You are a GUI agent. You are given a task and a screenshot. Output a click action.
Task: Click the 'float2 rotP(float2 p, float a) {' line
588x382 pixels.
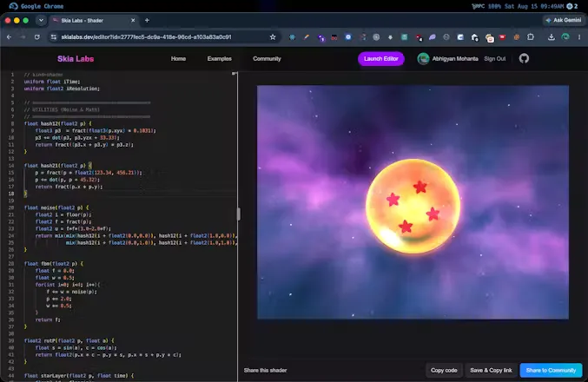pyautogui.click(x=69, y=341)
